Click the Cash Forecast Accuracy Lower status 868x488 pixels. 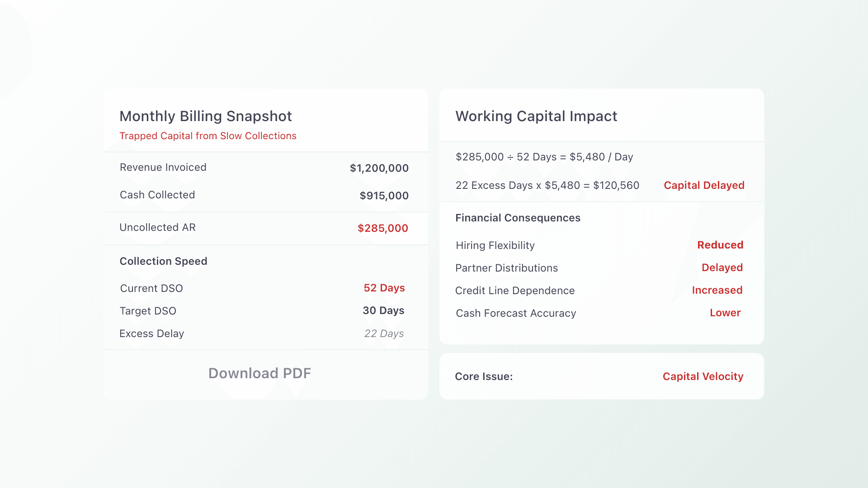(725, 313)
